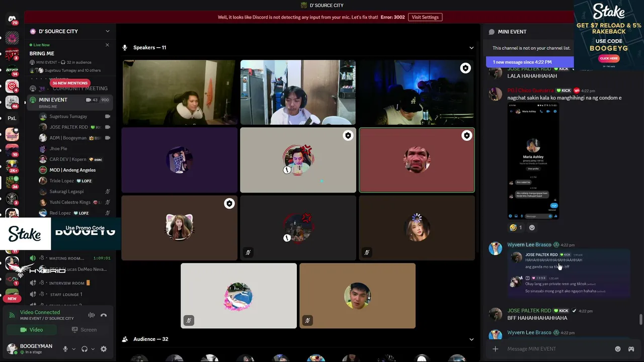Select Trixie Lopez in speaker list
Viewport: 644px width, 362px height.
pos(75,180)
